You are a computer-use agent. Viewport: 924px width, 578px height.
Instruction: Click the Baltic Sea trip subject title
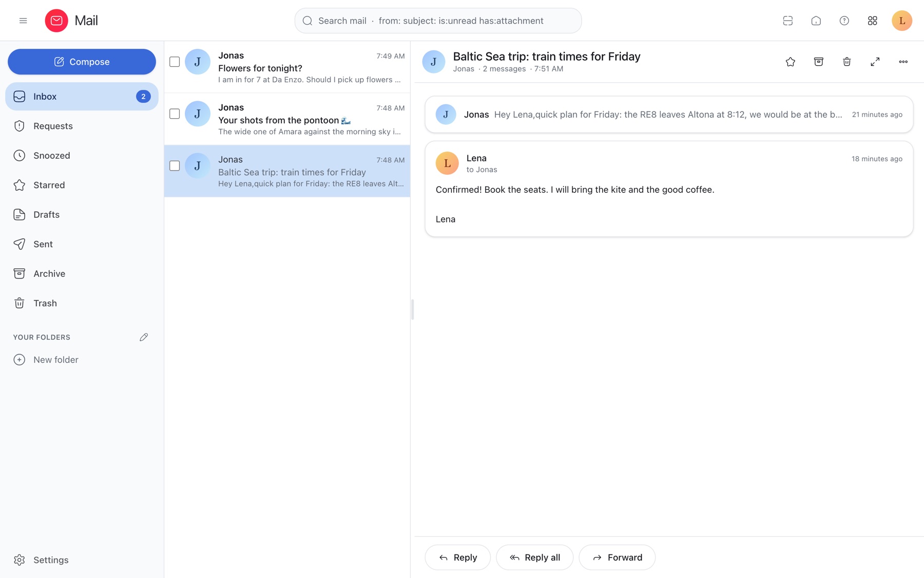(547, 56)
